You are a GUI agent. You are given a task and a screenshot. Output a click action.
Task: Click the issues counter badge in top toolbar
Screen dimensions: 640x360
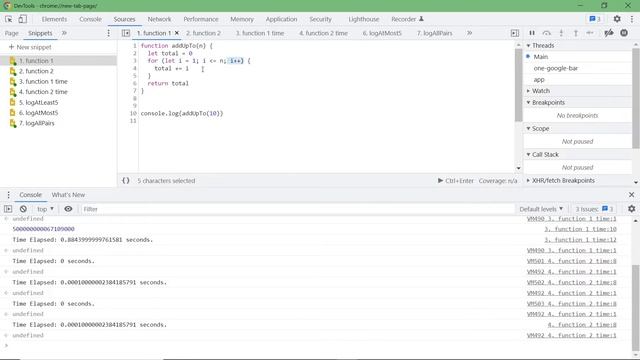click(595, 19)
